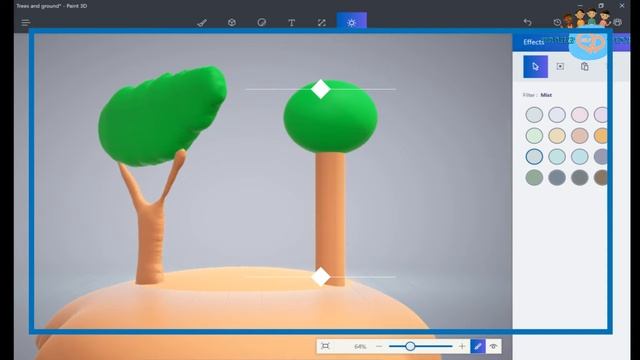The height and width of the screenshot is (360, 640).
Task: Open the hamburger menu
Action: 26,22
